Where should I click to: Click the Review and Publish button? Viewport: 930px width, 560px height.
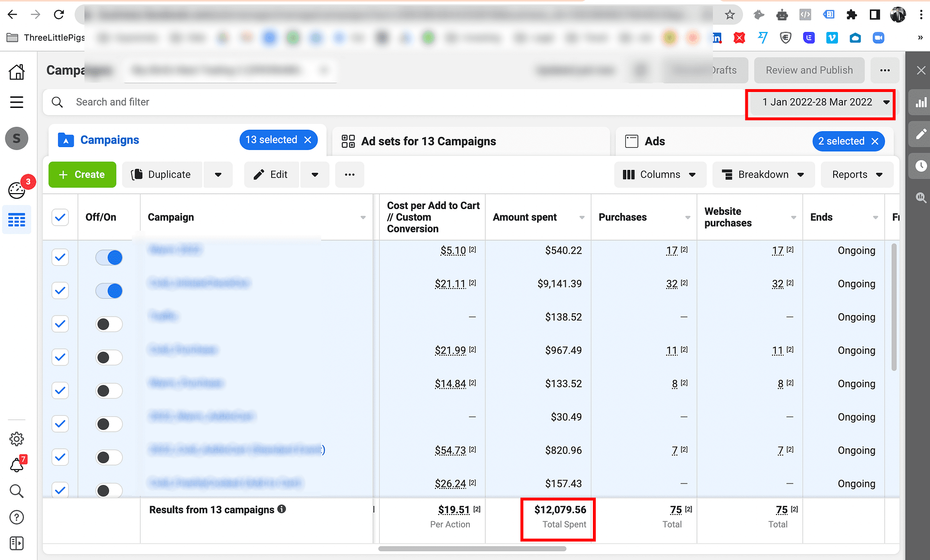[809, 70]
